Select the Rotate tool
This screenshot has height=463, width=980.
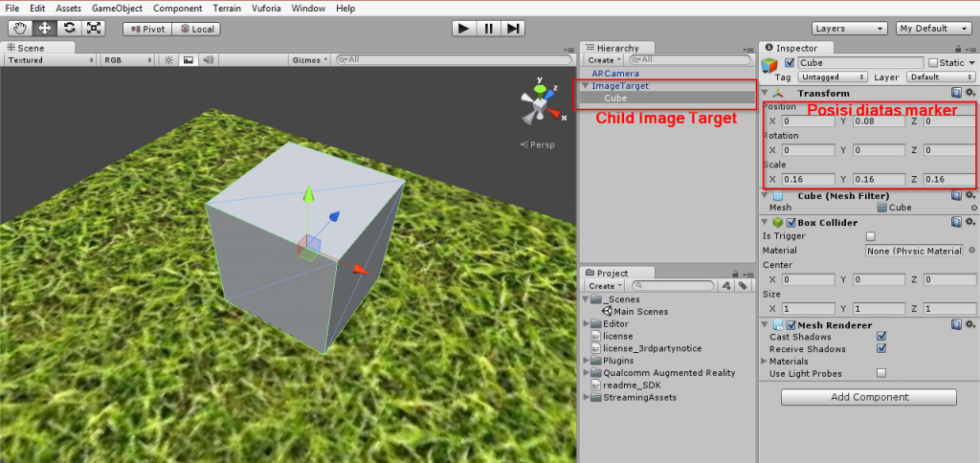68,29
